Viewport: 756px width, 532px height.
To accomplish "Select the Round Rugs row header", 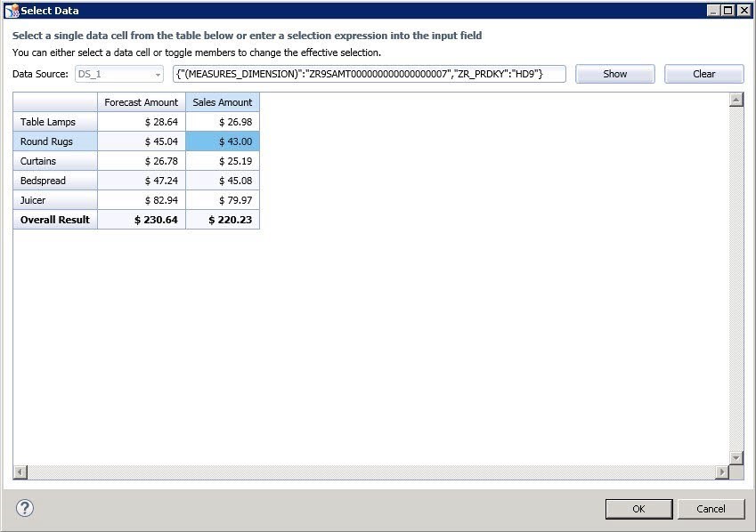I will 55,141.
